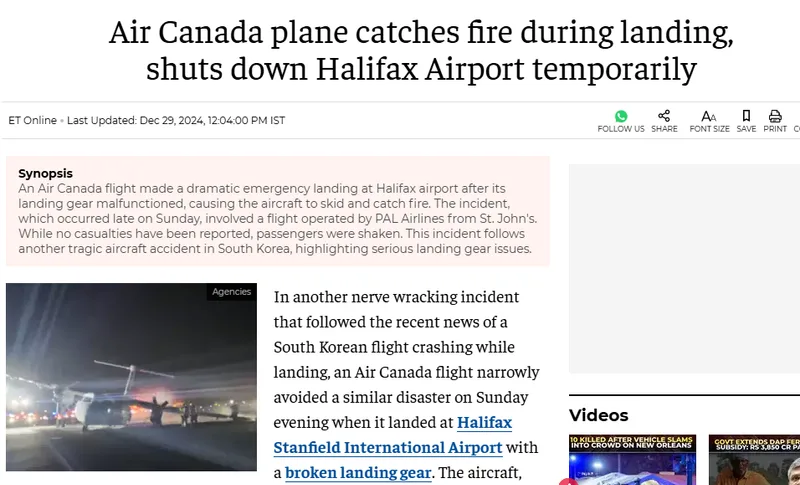
Task: Click the FONT SIZE label
Action: pos(709,129)
